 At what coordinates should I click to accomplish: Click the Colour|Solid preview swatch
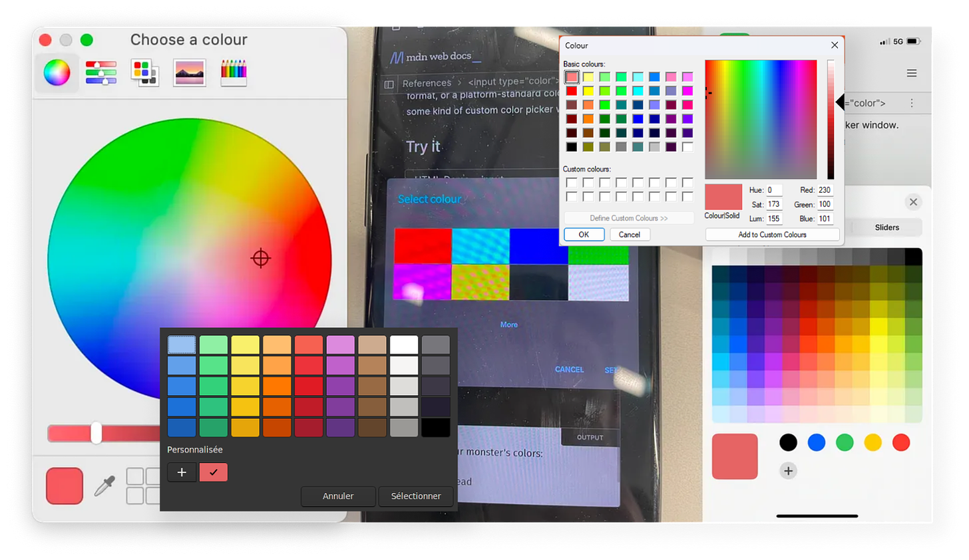(x=723, y=198)
